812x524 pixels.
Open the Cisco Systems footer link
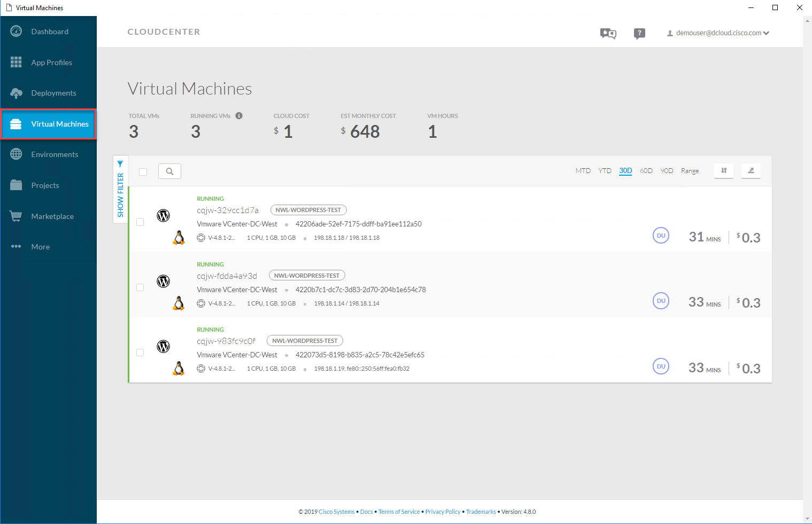coord(336,512)
